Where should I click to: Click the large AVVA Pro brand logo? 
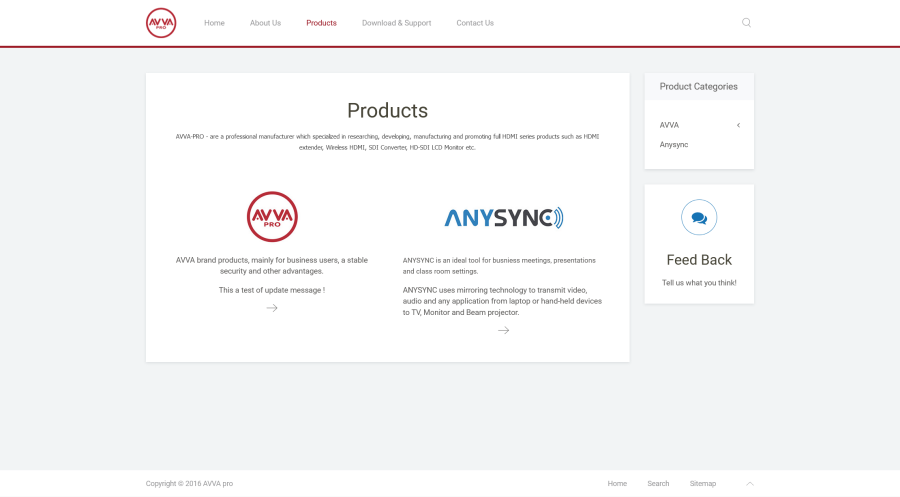(272, 216)
